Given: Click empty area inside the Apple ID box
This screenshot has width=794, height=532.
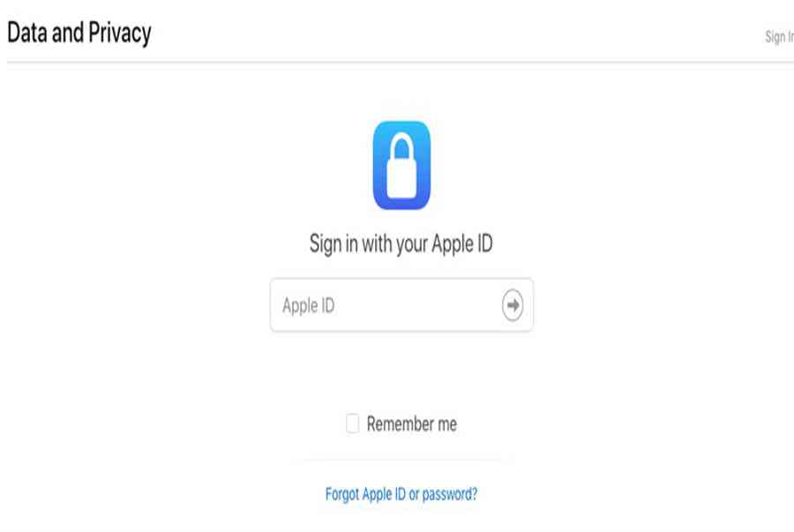Looking at the screenshot, I should point(416,305).
